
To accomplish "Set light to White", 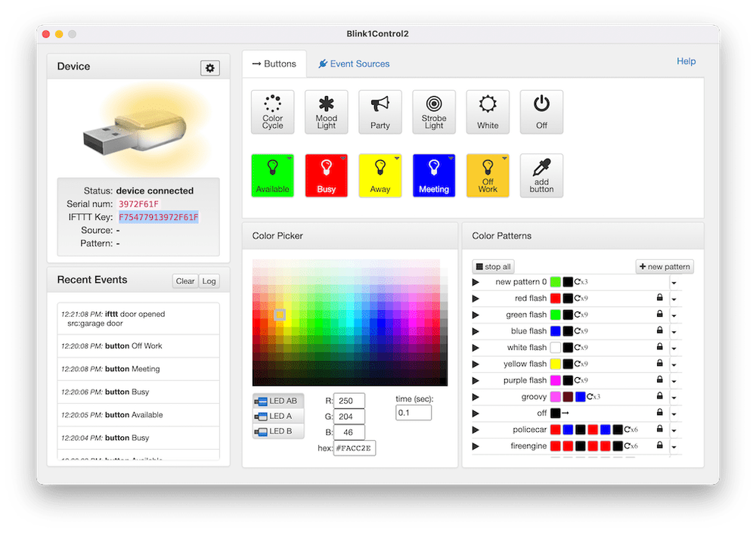I will (x=488, y=112).
